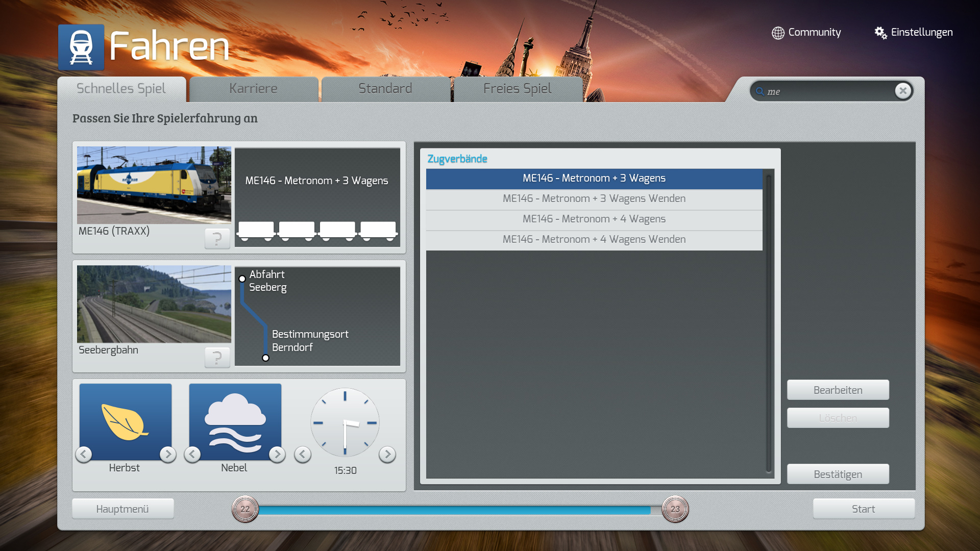Set the clock time earlier than 15:30
980x551 pixels.
pyautogui.click(x=303, y=454)
